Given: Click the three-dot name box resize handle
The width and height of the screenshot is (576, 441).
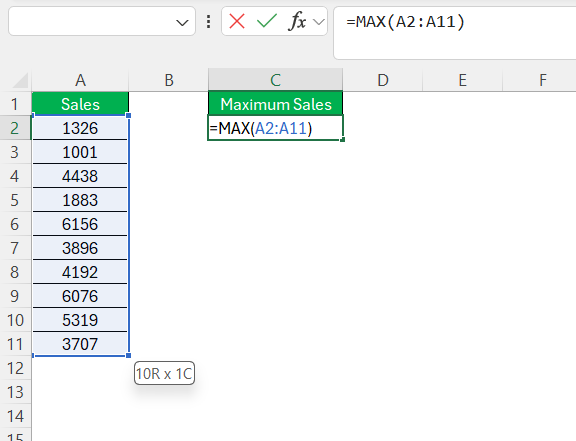Looking at the screenshot, I should (208, 22).
